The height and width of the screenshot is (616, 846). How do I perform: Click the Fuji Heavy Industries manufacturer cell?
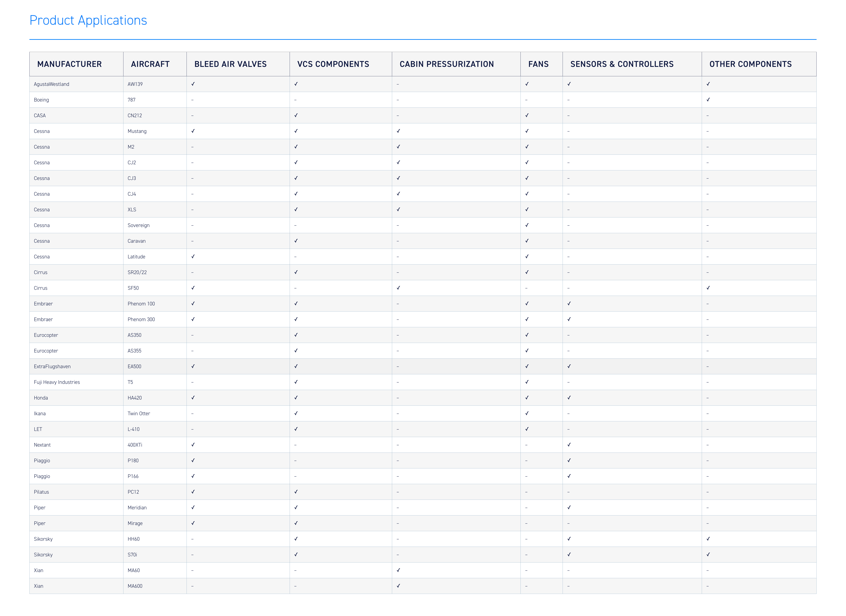click(57, 382)
